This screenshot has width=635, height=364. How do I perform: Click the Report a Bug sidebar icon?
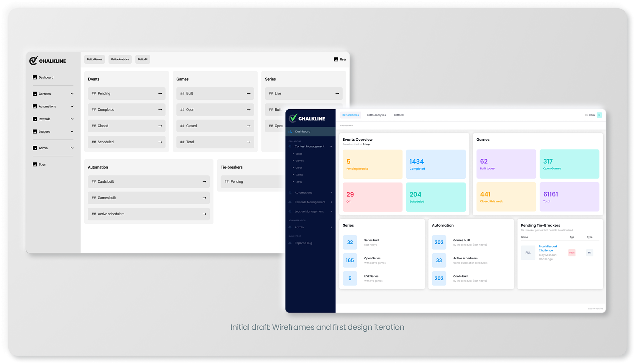click(x=290, y=243)
